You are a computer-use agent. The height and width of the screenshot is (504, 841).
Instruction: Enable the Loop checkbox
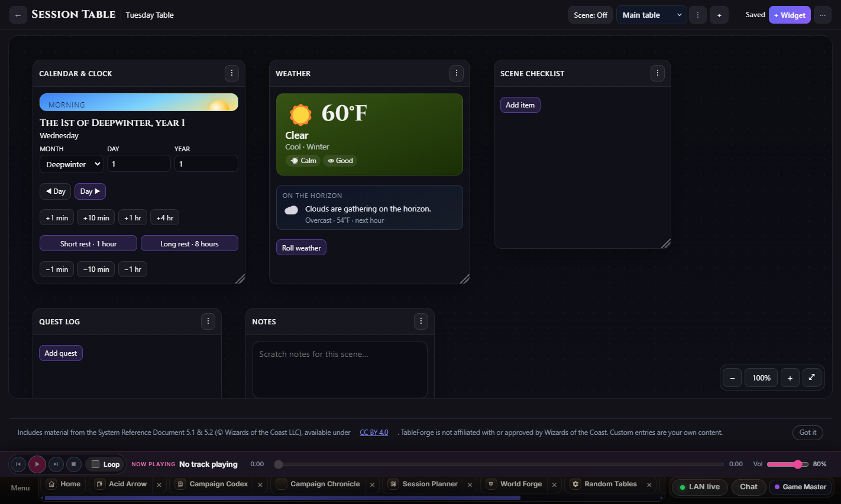click(95, 464)
